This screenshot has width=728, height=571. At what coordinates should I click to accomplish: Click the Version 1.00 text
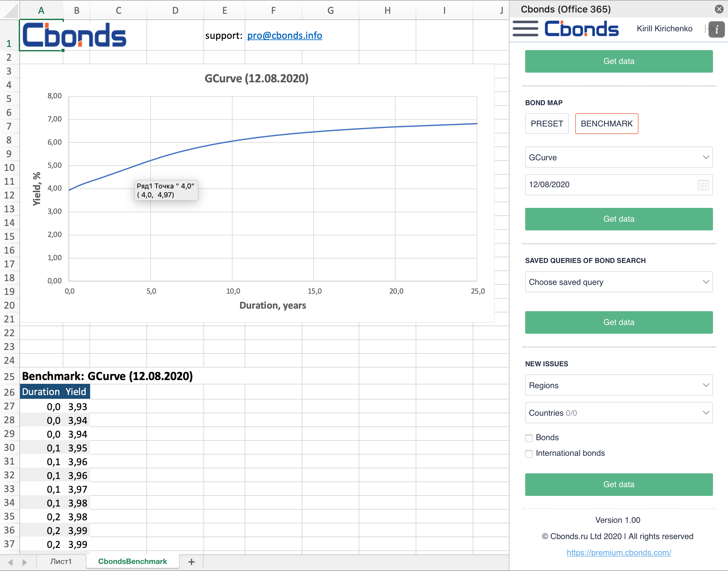[618, 520]
